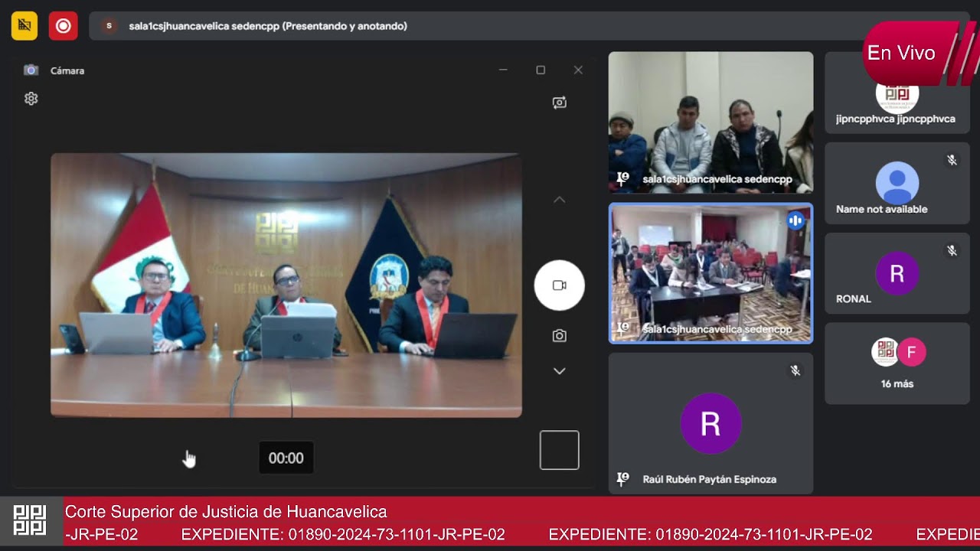Click the muted mic icon on Name not available tile
Screen dimensions: 980x551
pyautogui.click(x=952, y=160)
